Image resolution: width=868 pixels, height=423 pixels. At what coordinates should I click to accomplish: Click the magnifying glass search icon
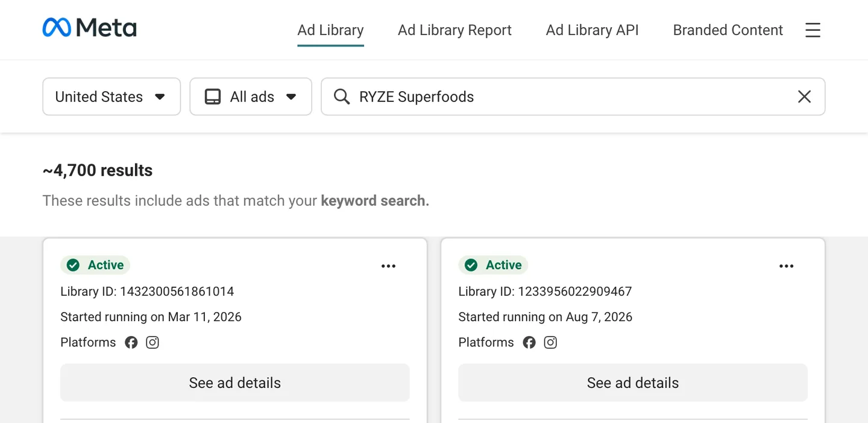342,97
